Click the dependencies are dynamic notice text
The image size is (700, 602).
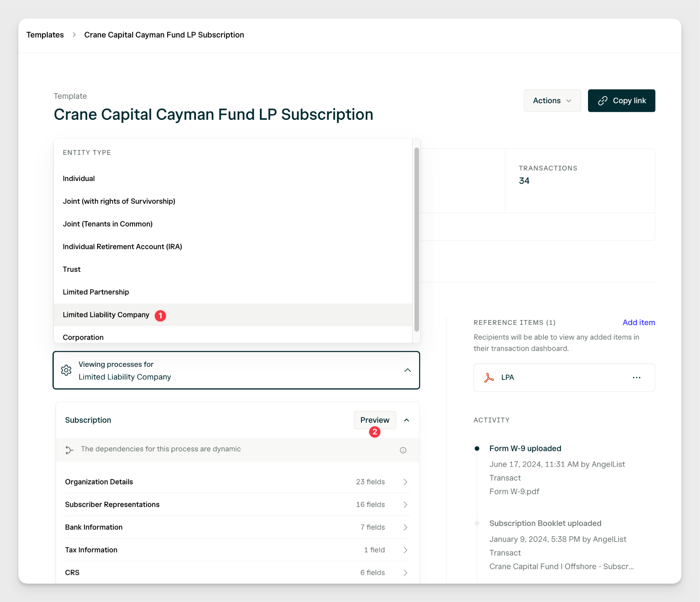[161, 449]
